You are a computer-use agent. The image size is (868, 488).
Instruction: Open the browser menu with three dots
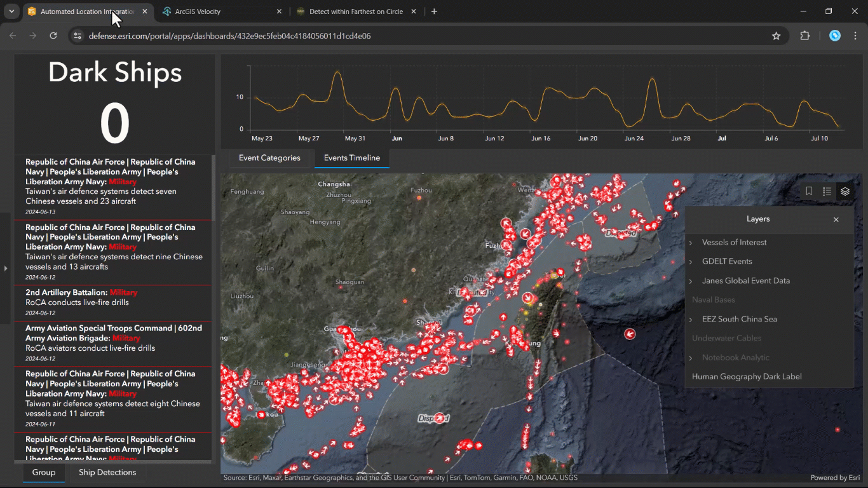tap(856, 36)
